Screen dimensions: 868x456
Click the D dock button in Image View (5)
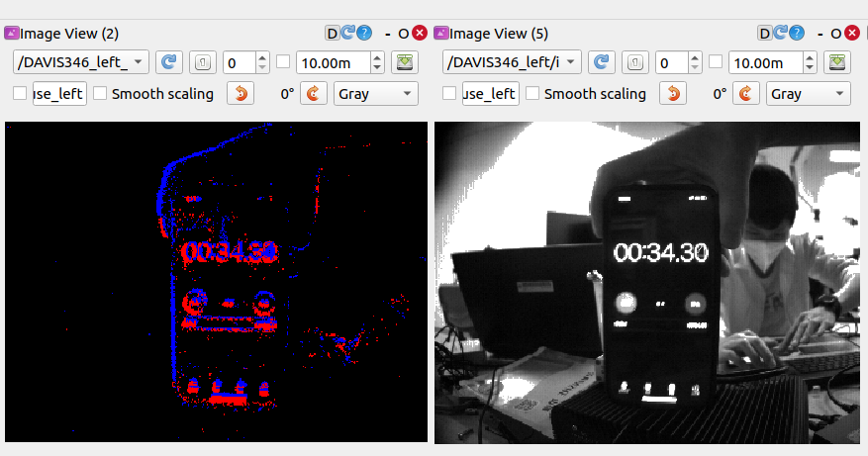(764, 34)
